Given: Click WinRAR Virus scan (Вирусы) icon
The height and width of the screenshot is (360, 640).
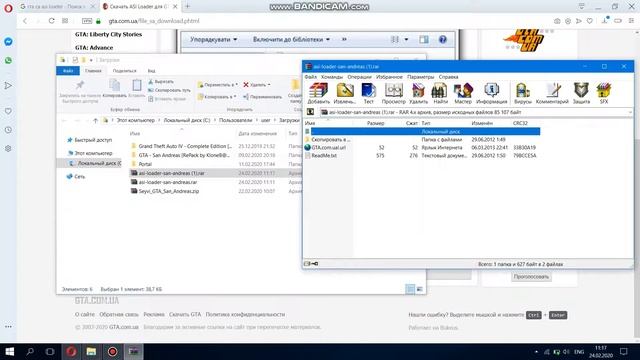Looking at the screenshot, I should 523,93.
